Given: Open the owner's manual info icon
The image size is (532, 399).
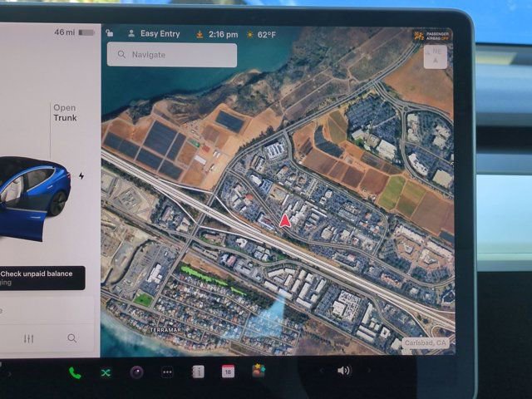Looking at the screenshot, I should [x=198, y=372].
